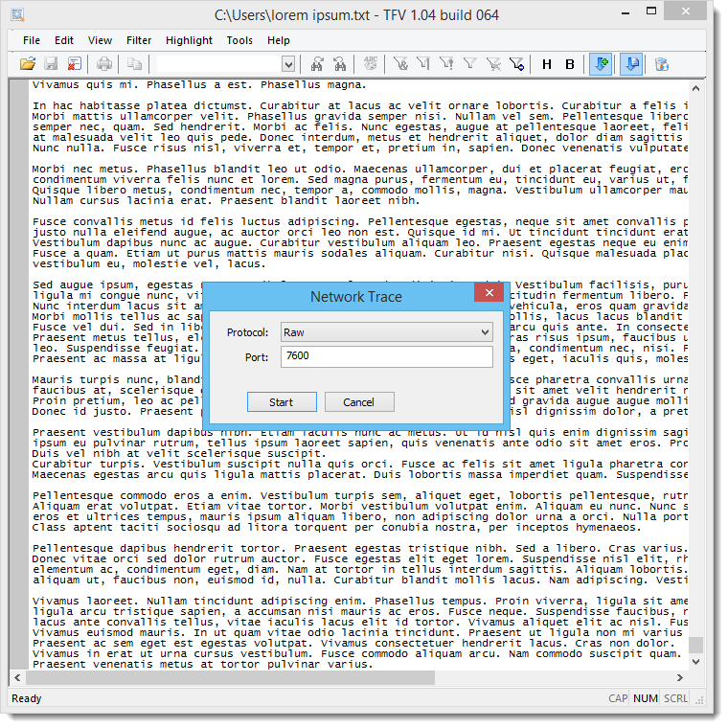Viewport: 728px width, 728px height.
Task: Click the horizontal scrollbar left arrow
Action: click(x=17, y=677)
